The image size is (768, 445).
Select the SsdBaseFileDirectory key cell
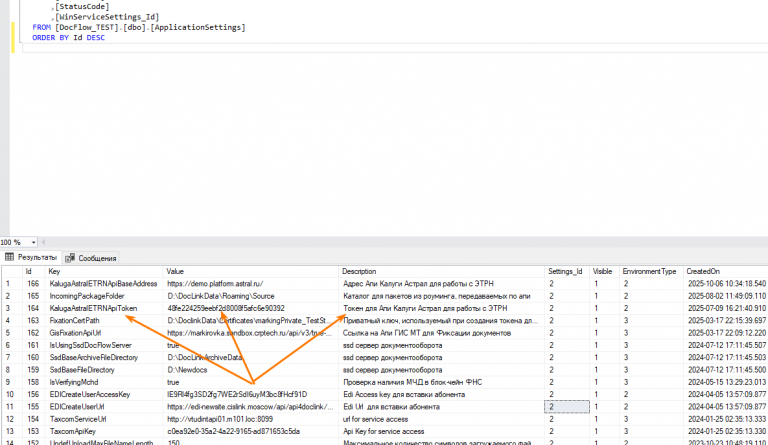pos(104,370)
